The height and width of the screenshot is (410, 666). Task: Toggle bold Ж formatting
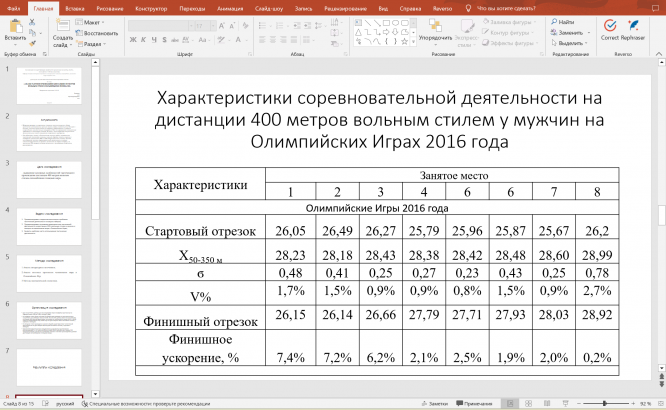tap(133, 40)
